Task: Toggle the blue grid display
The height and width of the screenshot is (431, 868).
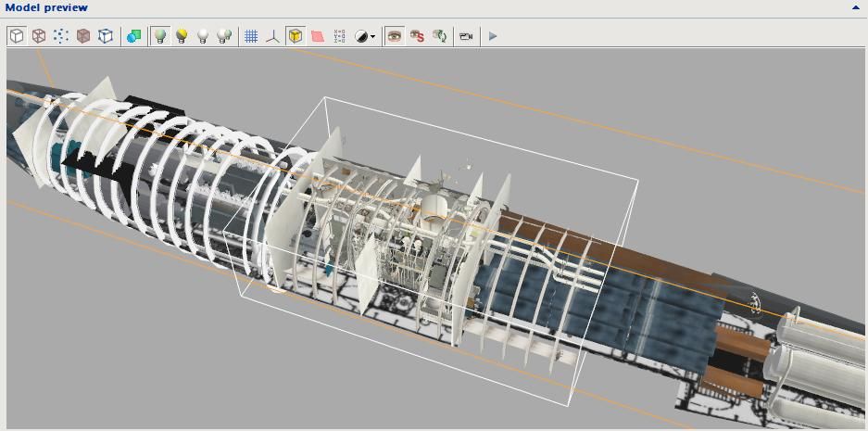Action: tap(251, 36)
